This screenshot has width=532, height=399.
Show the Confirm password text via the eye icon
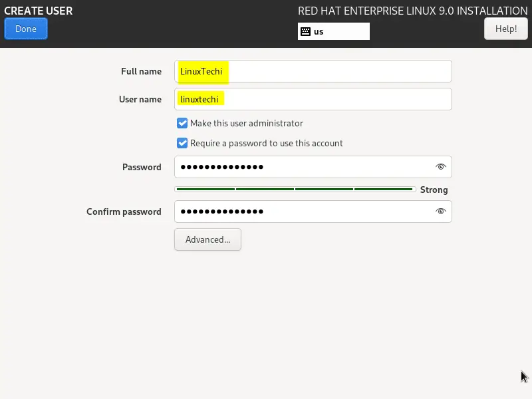click(x=440, y=211)
